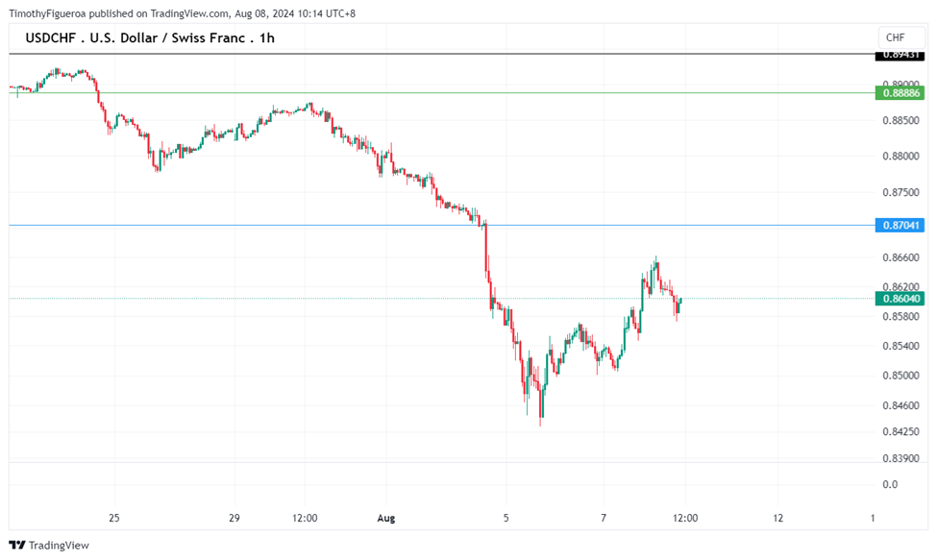Open the TradingView.com link in header

click(190, 13)
